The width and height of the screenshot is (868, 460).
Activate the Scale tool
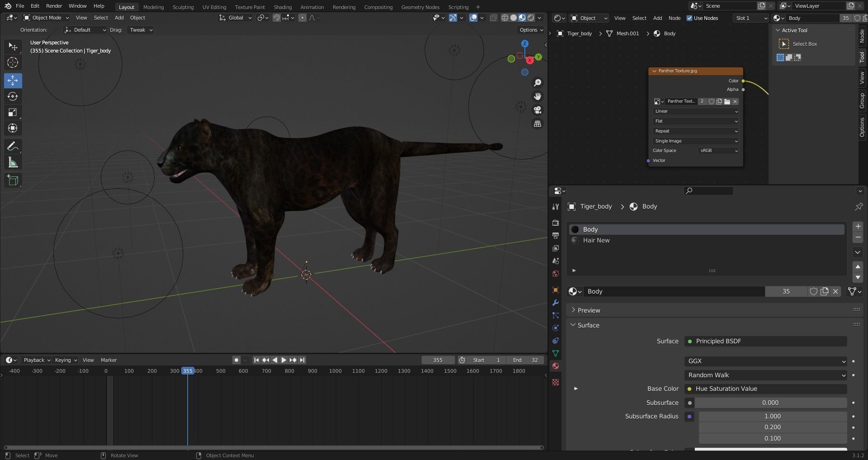tap(13, 112)
